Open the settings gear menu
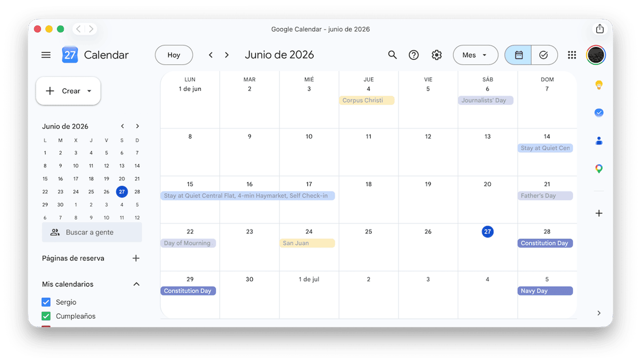Screen dimensions: 641x364 pos(436,55)
